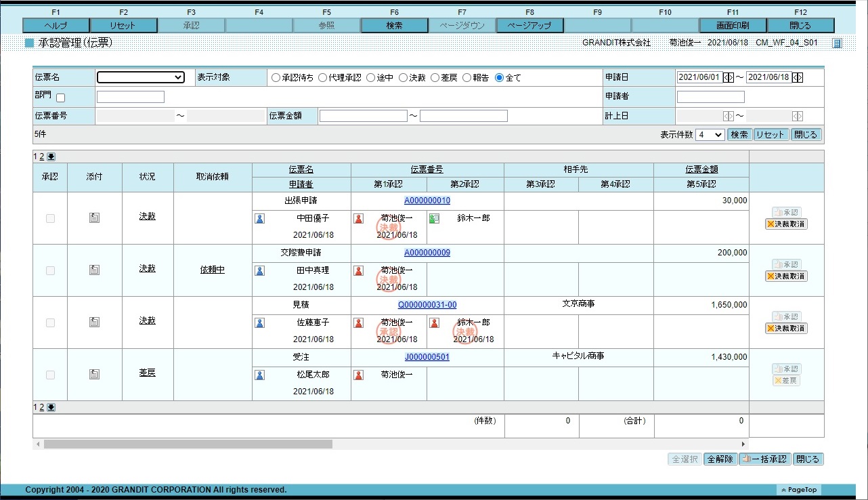This screenshot has width=868, height=500.
Task: Click red approver icon in 交際費申請 row
Action: (x=359, y=270)
